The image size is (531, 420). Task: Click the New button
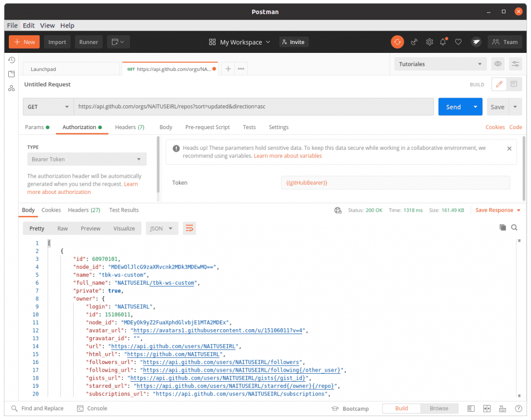coord(24,42)
